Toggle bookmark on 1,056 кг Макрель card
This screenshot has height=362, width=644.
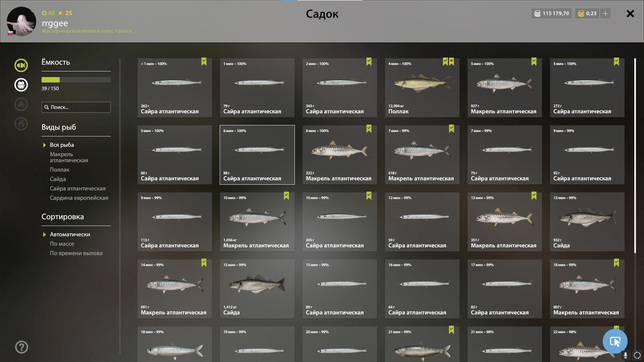click(286, 196)
